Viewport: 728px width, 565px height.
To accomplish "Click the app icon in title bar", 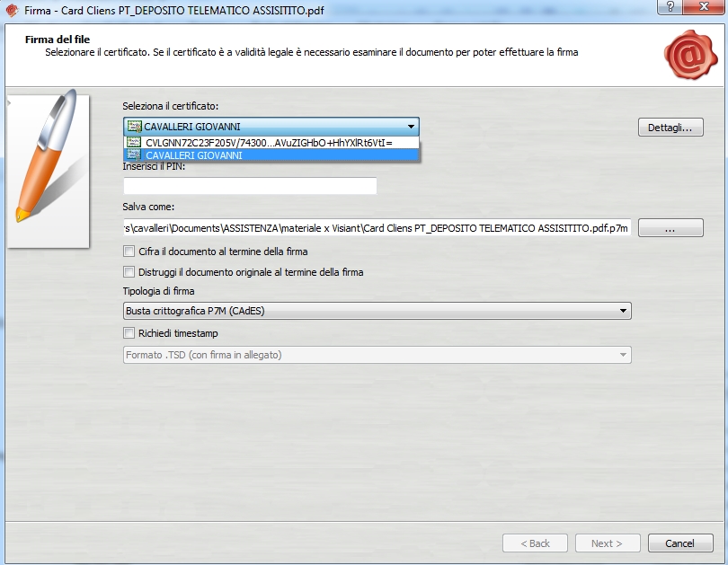I will (12, 11).
